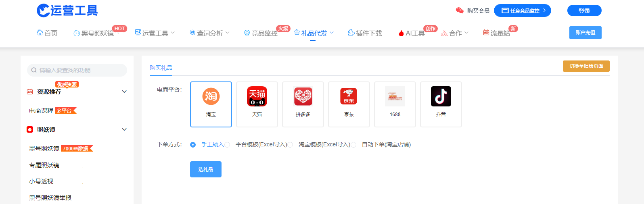The image size is (644, 204).
Task: Click the 登录 login button
Action: (x=584, y=10)
